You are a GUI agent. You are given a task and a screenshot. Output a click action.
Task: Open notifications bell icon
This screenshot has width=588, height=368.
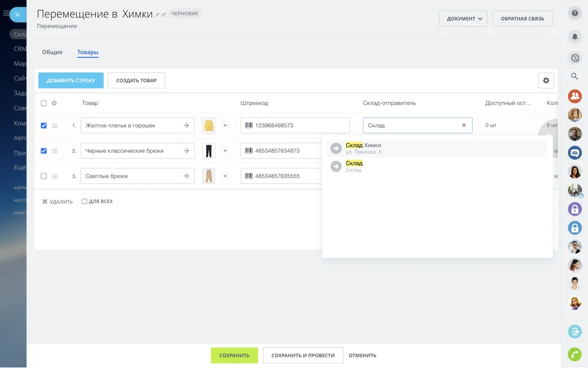(574, 36)
